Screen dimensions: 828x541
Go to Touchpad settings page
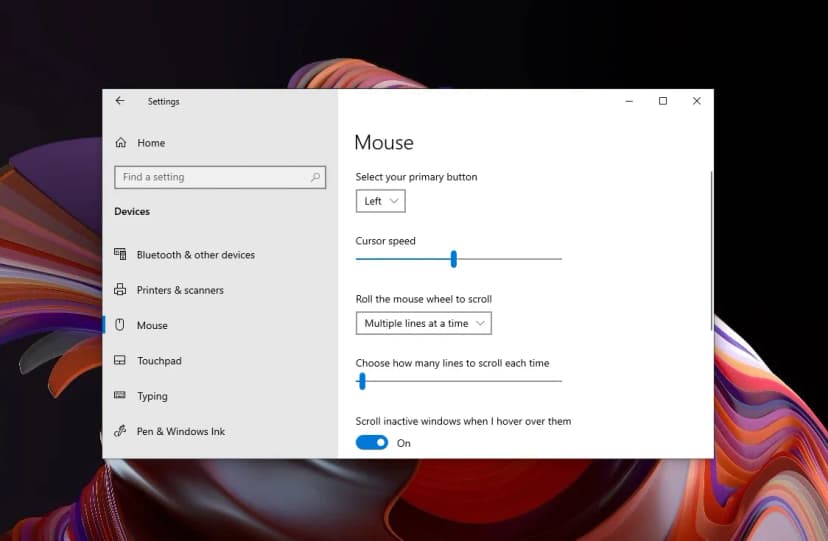click(159, 361)
